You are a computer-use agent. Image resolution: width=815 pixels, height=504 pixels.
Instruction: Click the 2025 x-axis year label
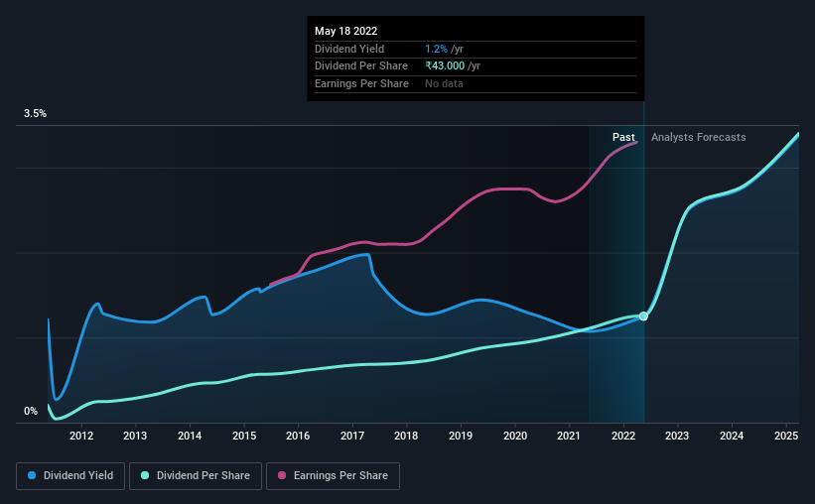(786, 436)
